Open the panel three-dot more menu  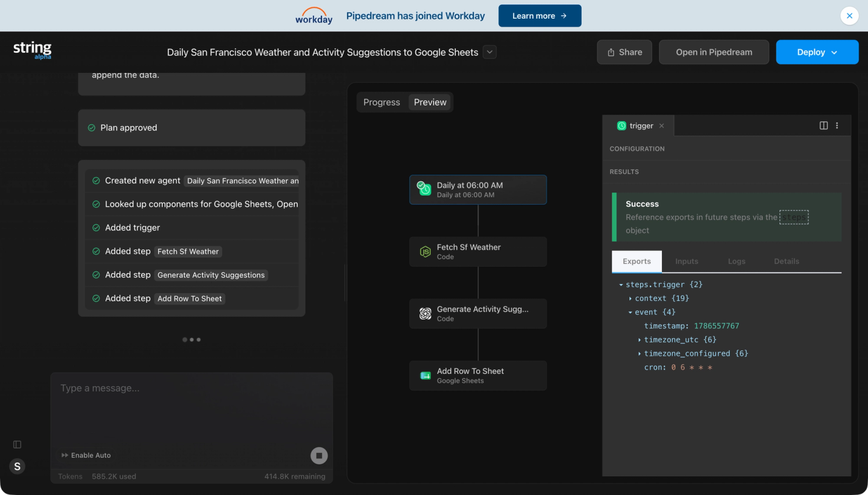[837, 125]
